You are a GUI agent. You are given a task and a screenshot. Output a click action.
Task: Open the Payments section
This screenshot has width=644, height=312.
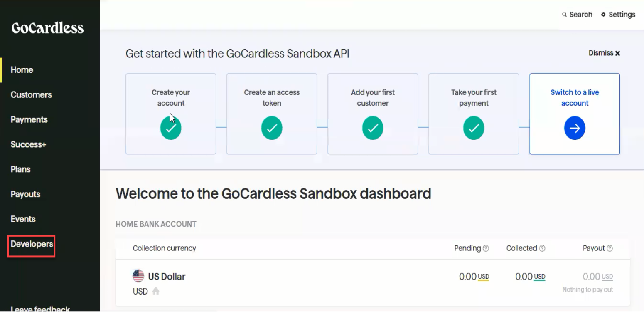coord(29,120)
